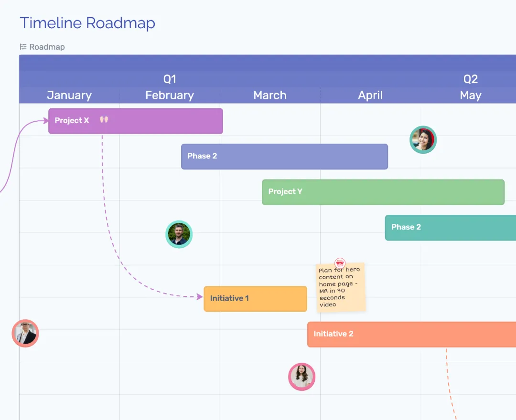516x420 pixels.
Task: Click the April column header
Action: coord(370,95)
